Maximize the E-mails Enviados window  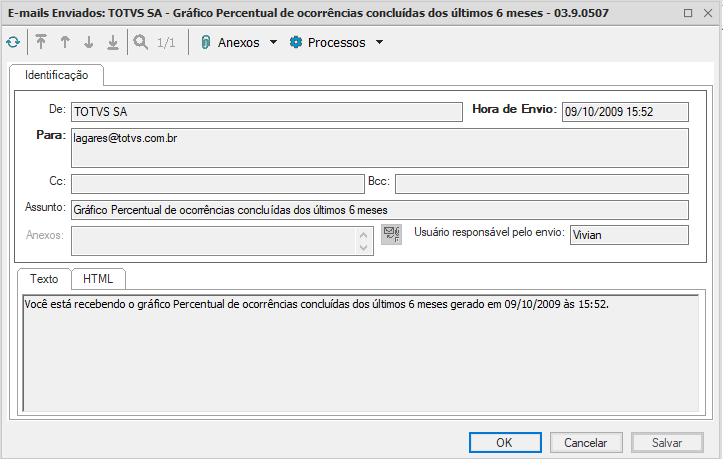[x=687, y=13]
